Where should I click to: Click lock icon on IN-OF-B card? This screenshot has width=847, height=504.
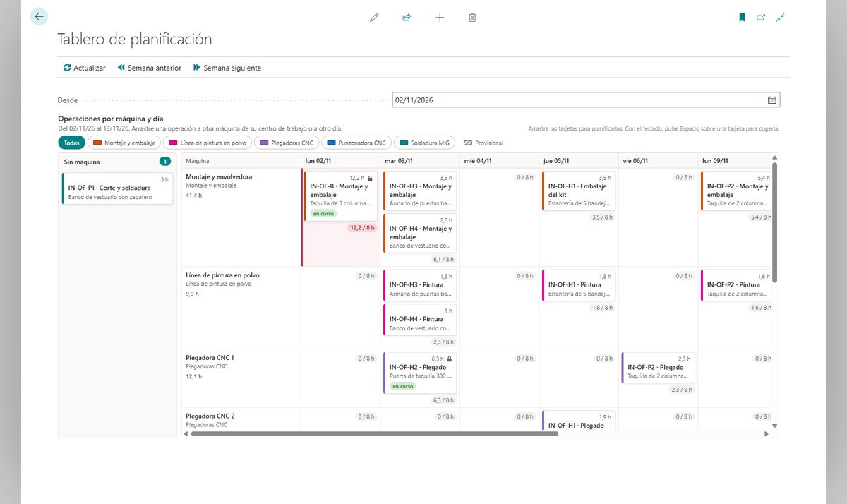click(x=370, y=178)
